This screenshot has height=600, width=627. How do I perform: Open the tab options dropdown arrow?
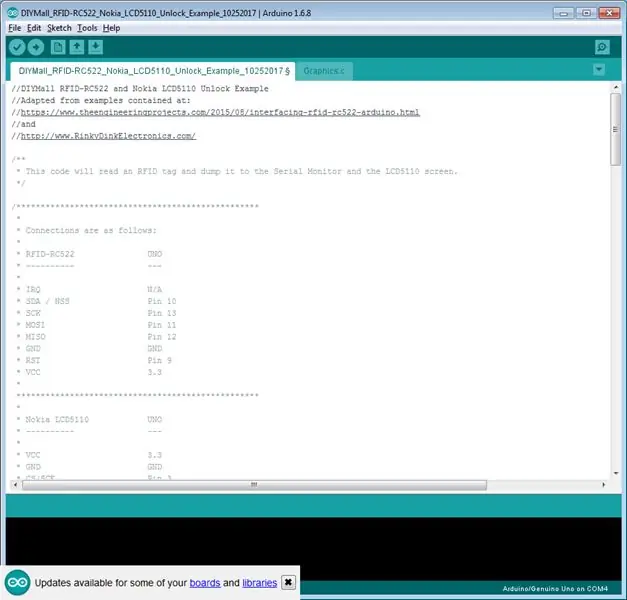[x=599, y=70]
